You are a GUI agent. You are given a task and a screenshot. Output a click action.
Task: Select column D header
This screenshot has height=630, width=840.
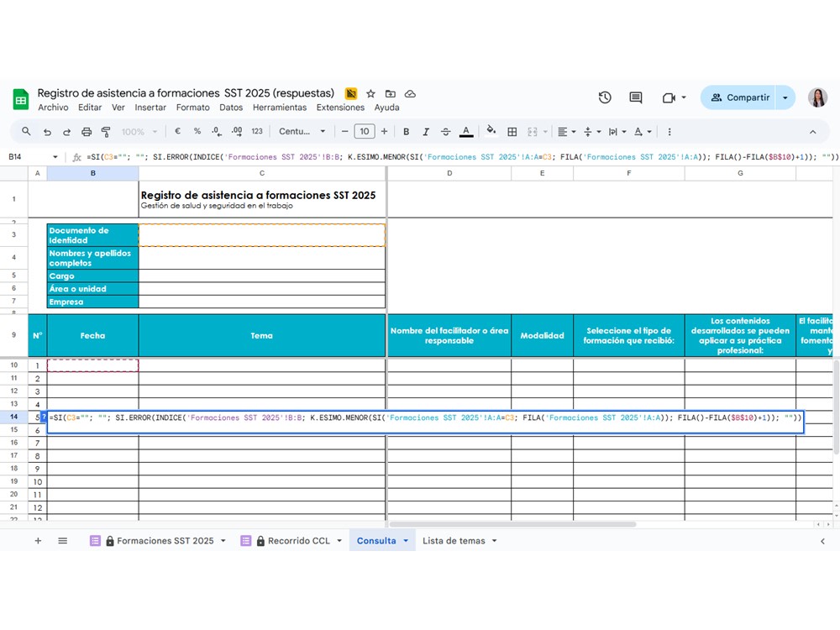pyautogui.click(x=449, y=173)
